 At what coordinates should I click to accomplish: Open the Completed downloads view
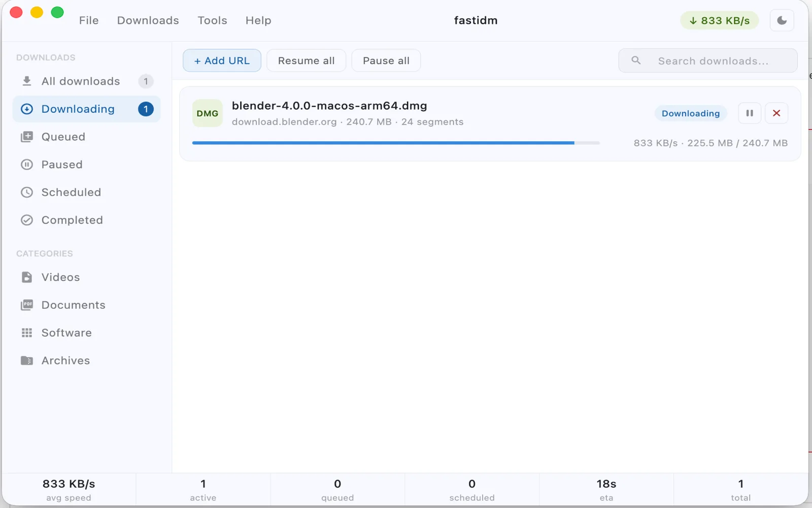pyautogui.click(x=86, y=220)
